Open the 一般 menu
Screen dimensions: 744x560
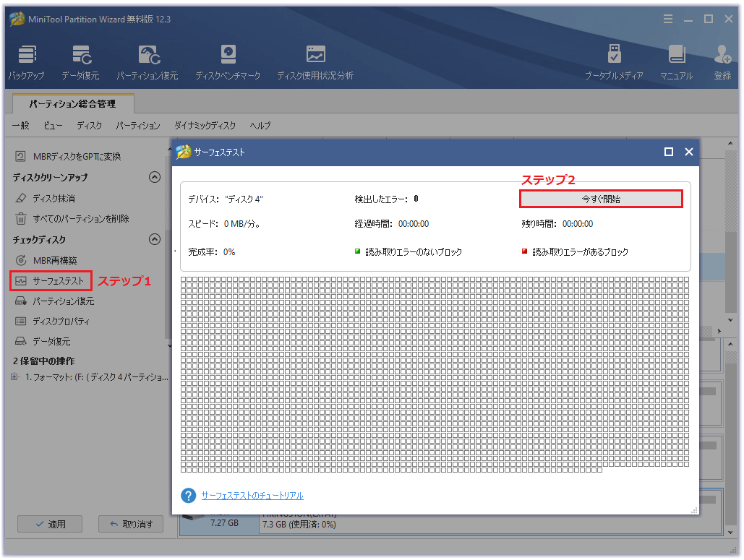click(x=21, y=126)
